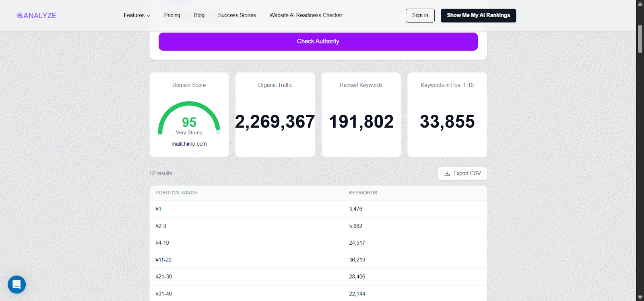
Task: Open Website AI Readiness Checker
Action: pos(306,15)
